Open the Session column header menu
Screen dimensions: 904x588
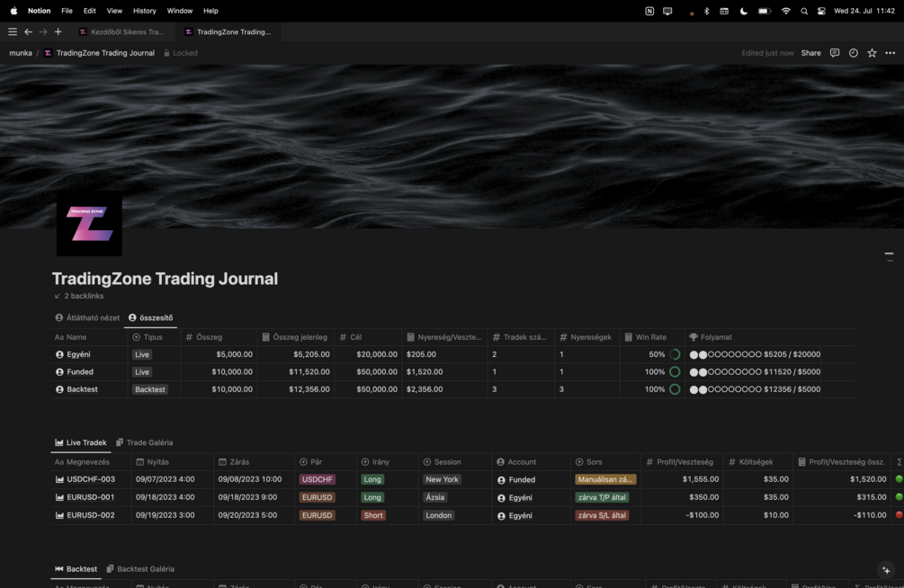pos(455,462)
